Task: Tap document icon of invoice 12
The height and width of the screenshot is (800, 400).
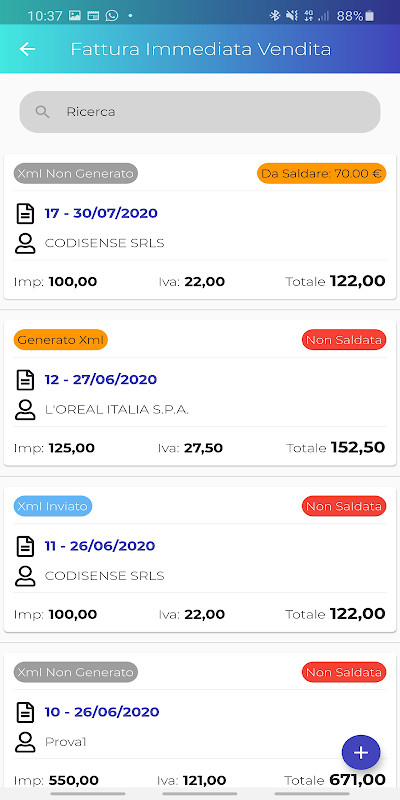Action: click(25, 380)
